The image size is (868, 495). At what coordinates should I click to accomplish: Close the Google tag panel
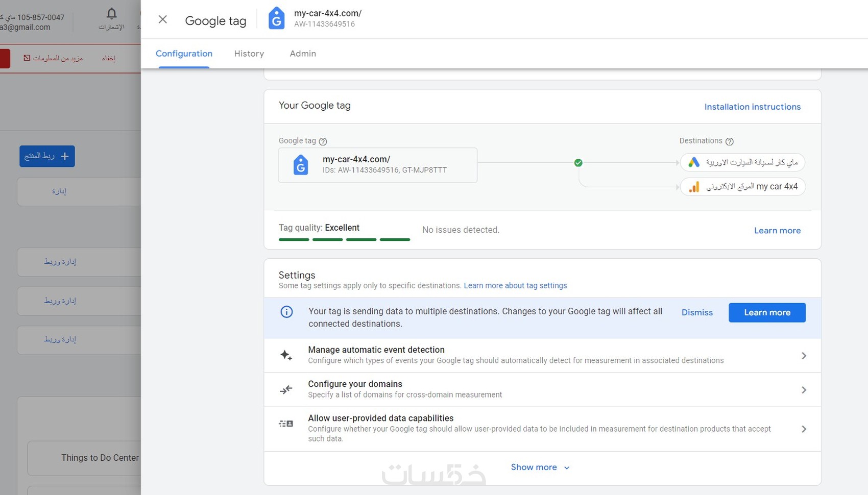pyautogui.click(x=163, y=19)
